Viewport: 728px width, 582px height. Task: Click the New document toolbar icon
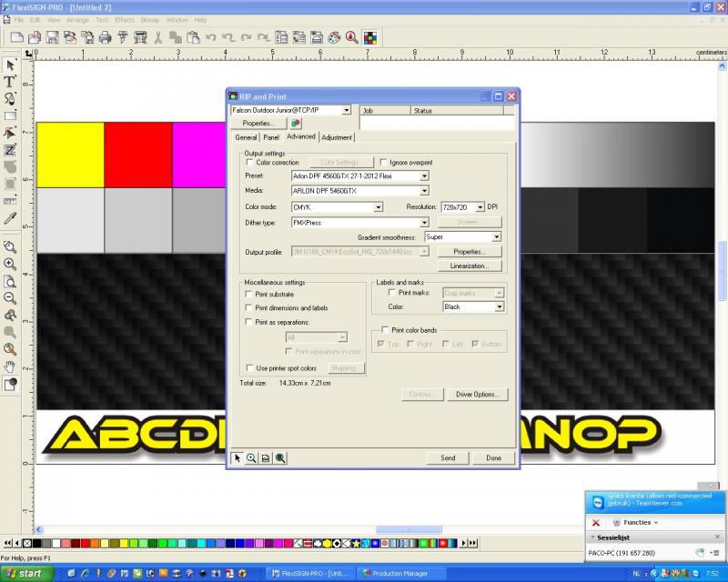[x=16, y=37]
